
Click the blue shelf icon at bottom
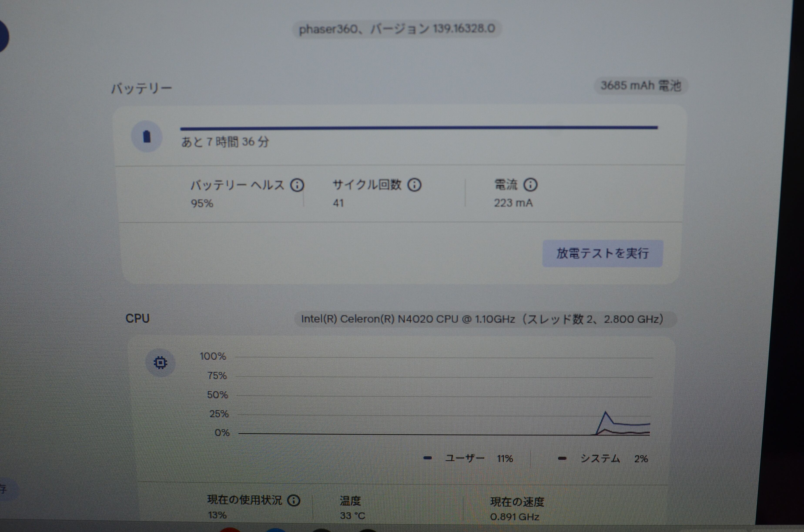coord(276,529)
